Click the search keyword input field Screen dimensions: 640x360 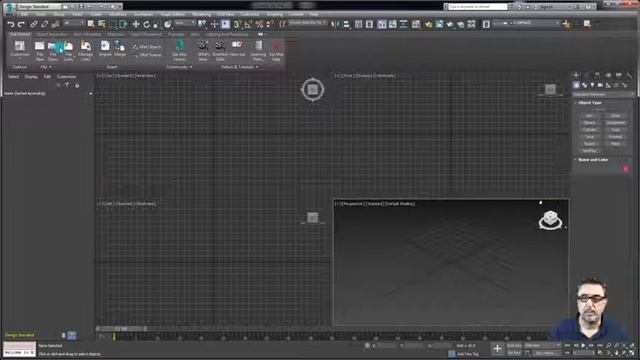click(x=477, y=7)
